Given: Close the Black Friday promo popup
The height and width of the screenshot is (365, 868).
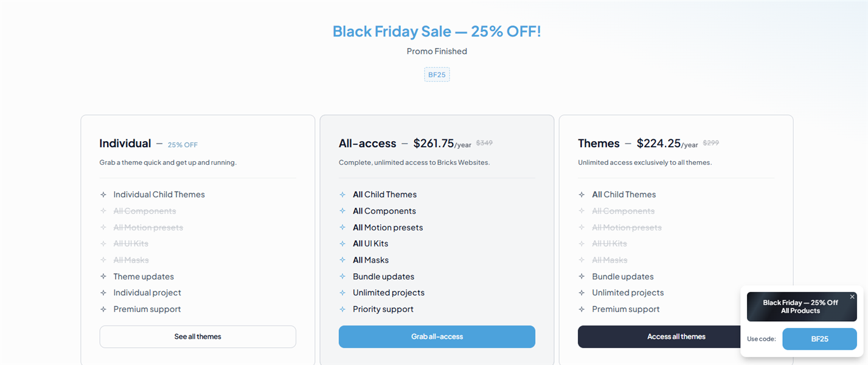Looking at the screenshot, I should click(852, 297).
